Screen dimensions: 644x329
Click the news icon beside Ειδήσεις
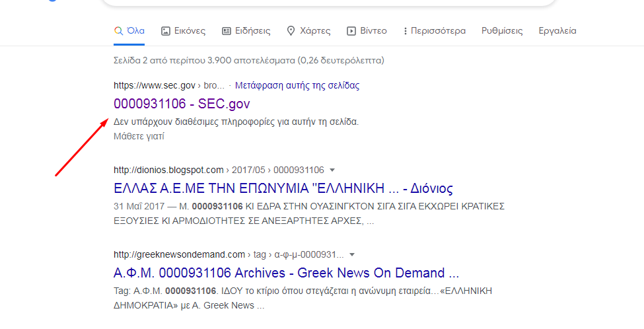pyautogui.click(x=227, y=31)
